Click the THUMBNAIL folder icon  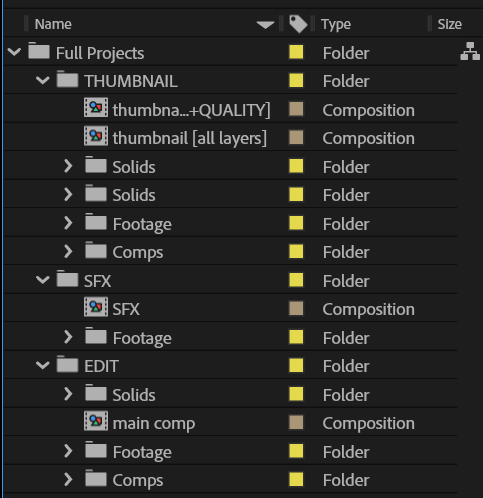tap(67, 79)
